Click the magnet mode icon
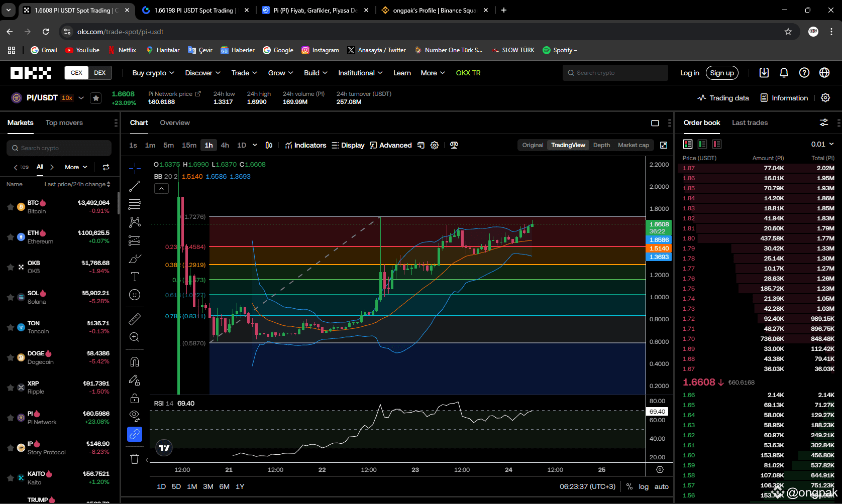 pyautogui.click(x=135, y=362)
